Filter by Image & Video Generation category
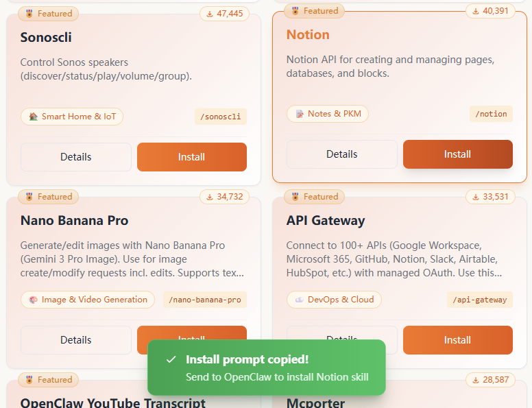Image resolution: width=532 pixels, height=408 pixels. pos(88,300)
